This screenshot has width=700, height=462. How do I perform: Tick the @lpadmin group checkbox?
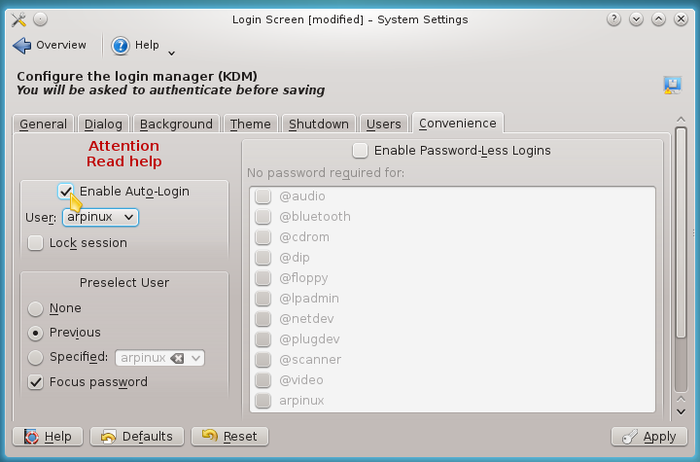coord(263,299)
